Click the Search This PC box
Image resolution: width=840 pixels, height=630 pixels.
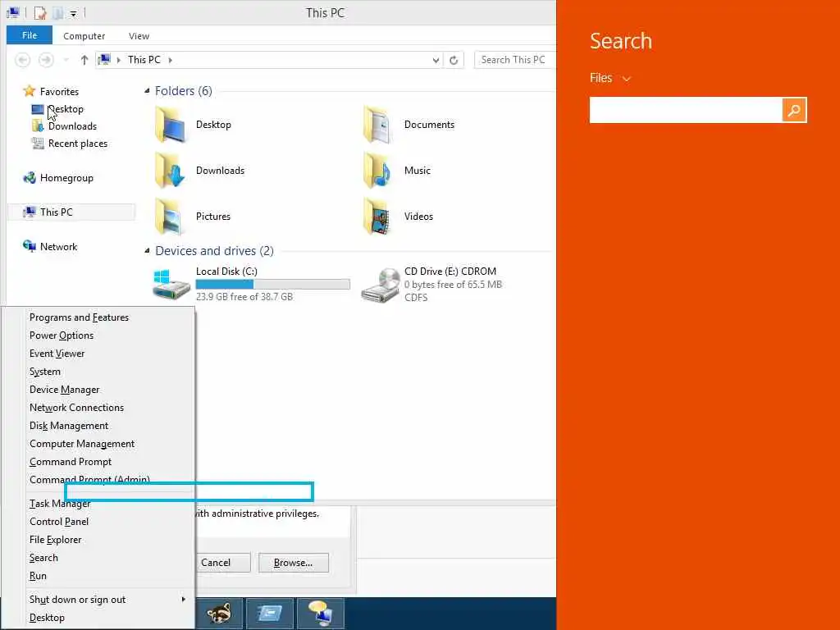pos(514,60)
